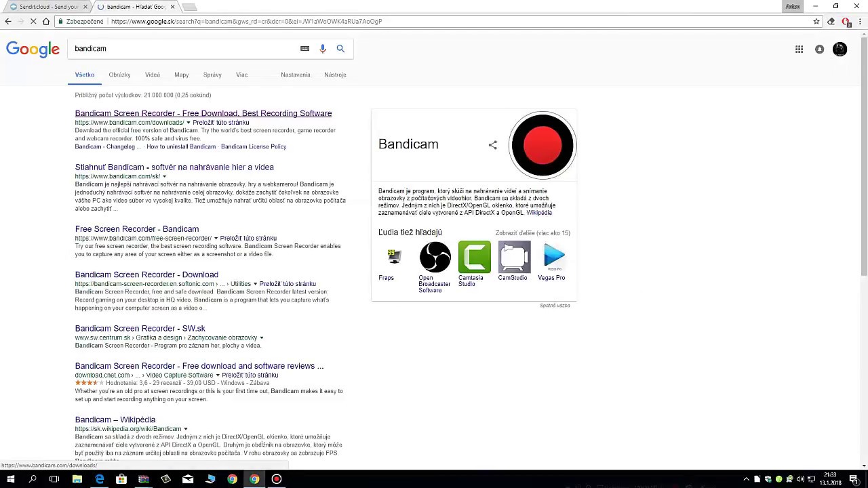Open the on-screen keyboard input tool

coord(304,49)
